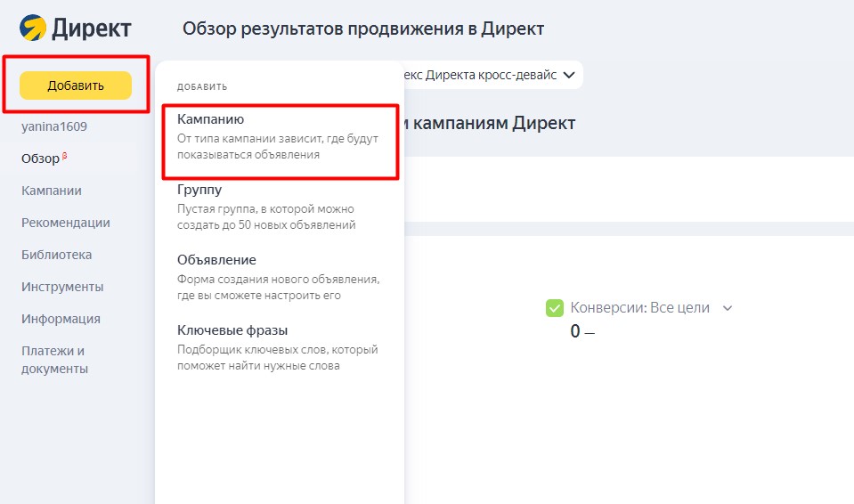Select Группу in the Добавить menu
The width and height of the screenshot is (854, 504).
(x=280, y=207)
